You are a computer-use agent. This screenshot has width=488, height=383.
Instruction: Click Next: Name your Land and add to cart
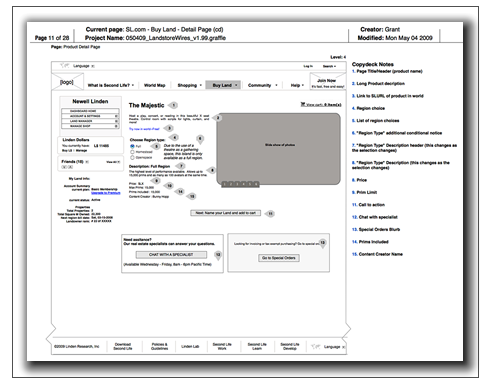point(226,213)
